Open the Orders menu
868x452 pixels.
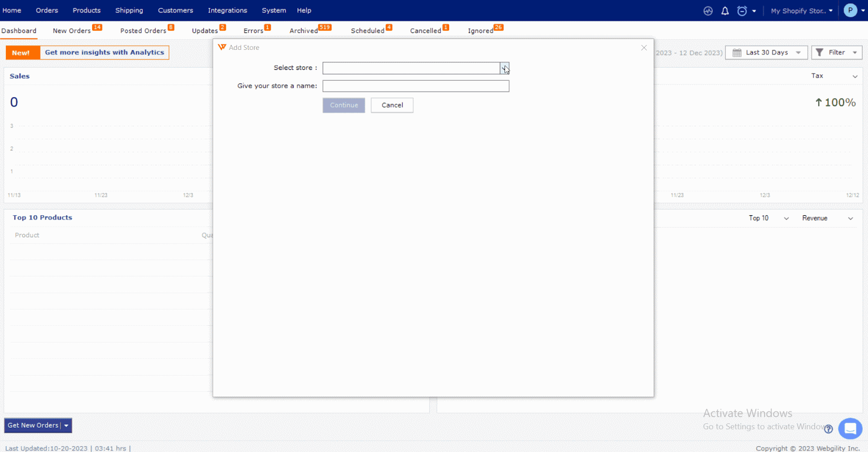pos(47,10)
